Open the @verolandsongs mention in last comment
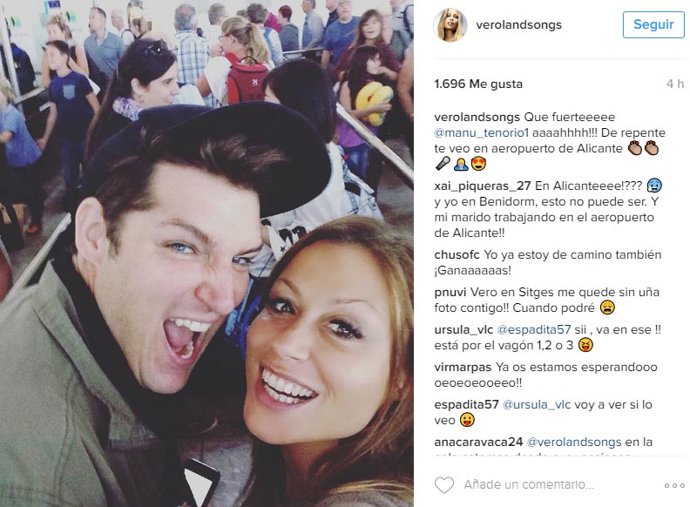This screenshot has width=690, height=507. pos(574,442)
